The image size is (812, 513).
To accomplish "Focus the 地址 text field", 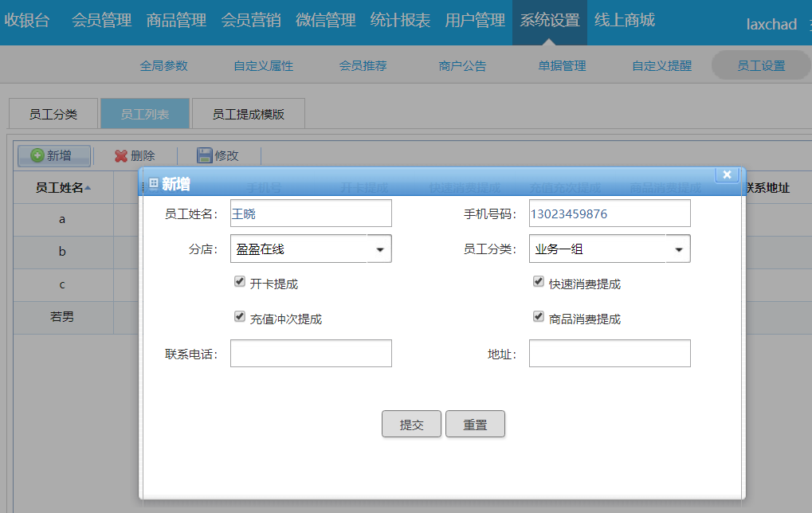I will pyautogui.click(x=610, y=354).
